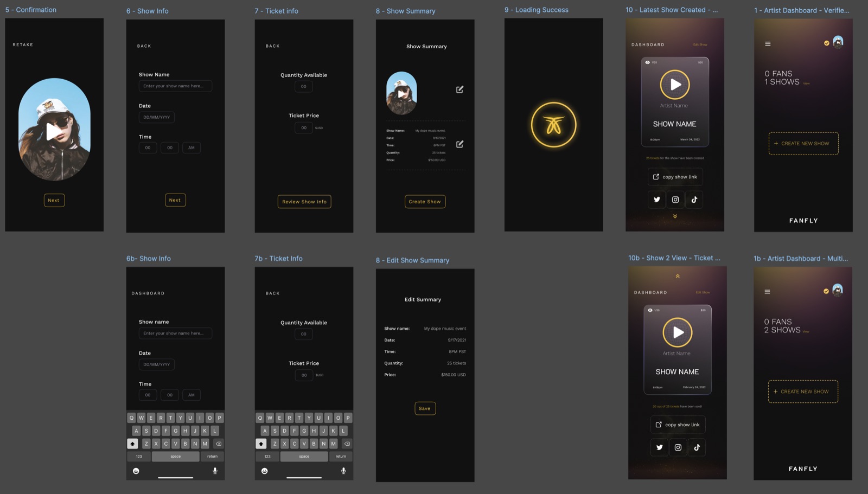Tap backspace key on the 7b keyboard
868x494 pixels.
pos(347,444)
